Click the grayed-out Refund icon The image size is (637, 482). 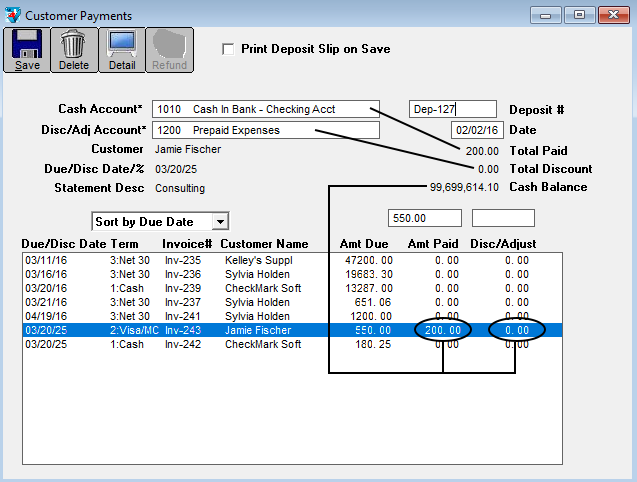tap(169, 49)
